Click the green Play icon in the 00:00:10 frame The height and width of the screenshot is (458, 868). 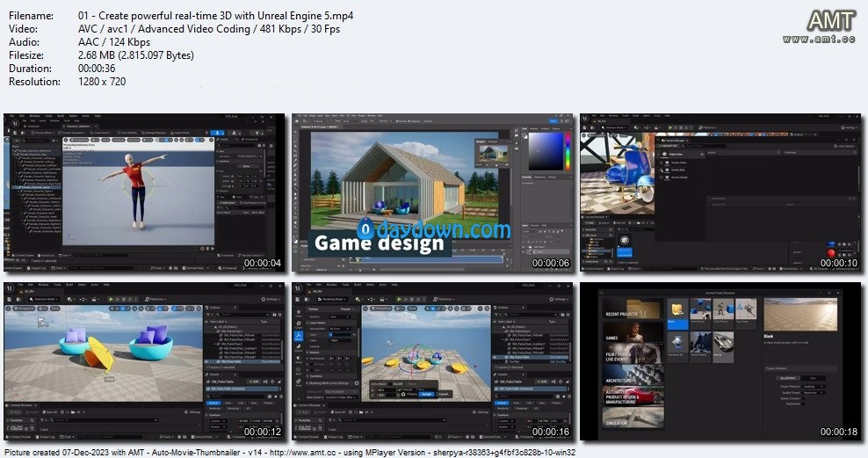670,127
